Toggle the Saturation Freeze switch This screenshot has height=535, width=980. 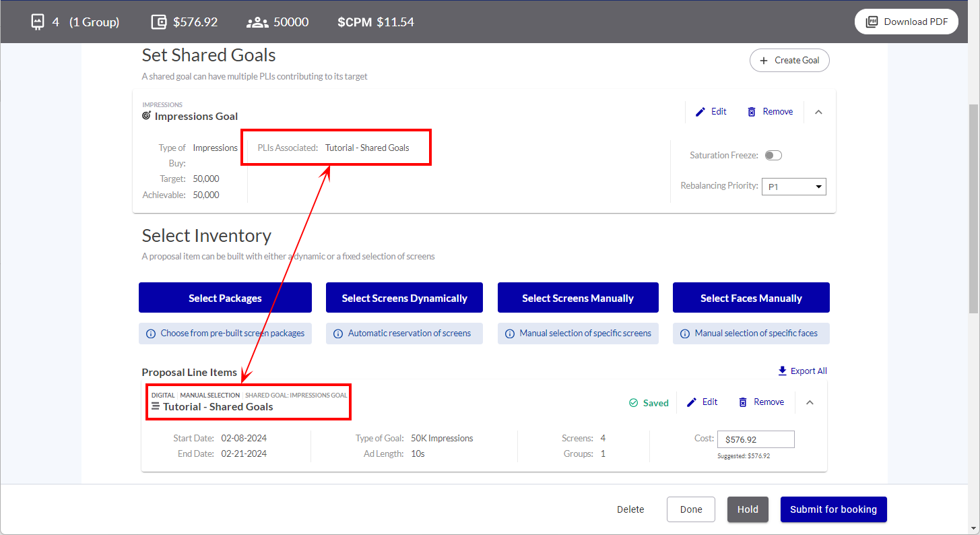point(773,156)
